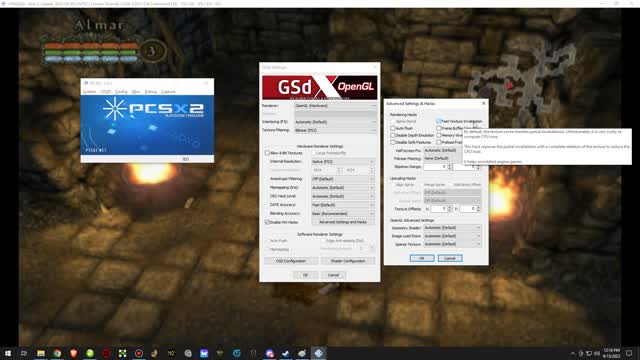This screenshot has width=640, height=360.
Task: Open Anisotropic Filtering dropdown
Action: (x=343, y=179)
